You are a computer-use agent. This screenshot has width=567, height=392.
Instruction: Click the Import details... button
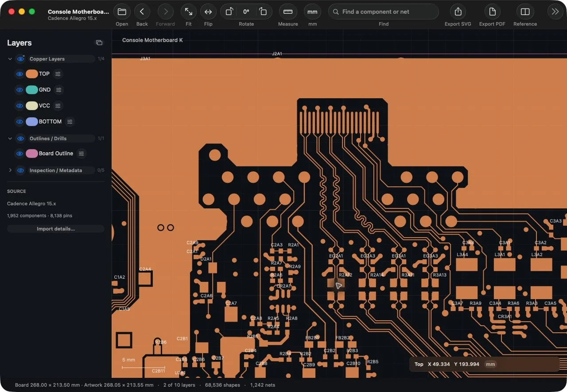point(56,229)
